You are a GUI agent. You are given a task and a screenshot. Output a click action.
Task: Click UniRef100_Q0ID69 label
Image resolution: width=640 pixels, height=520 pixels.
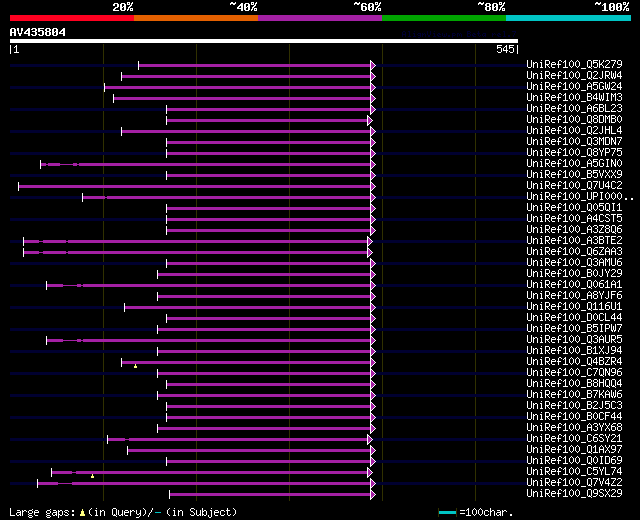tap(574, 461)
